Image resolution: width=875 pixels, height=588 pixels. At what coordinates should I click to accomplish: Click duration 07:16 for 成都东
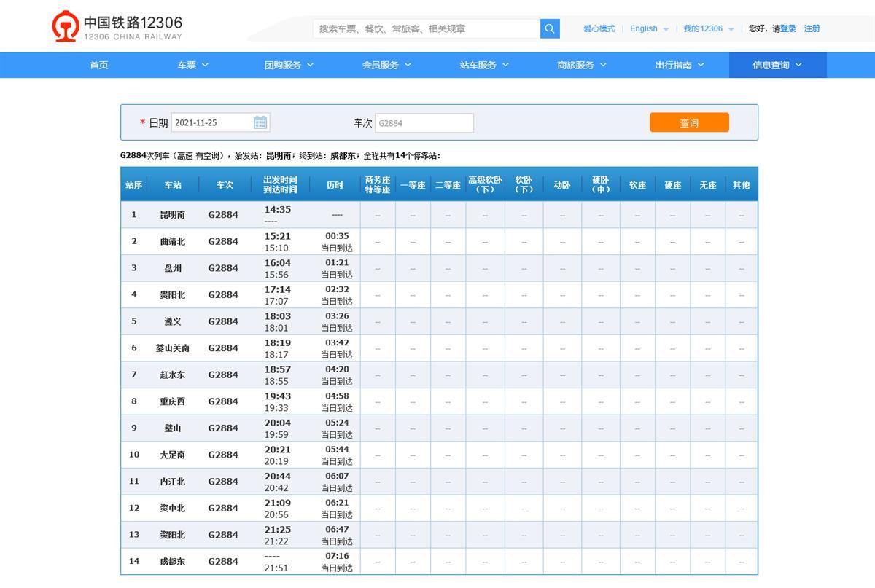(x=337, y=556)
